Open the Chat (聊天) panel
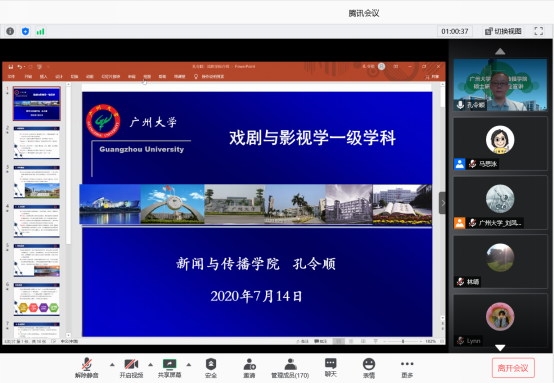The image size is (554, 383). (x=331, y=367)
